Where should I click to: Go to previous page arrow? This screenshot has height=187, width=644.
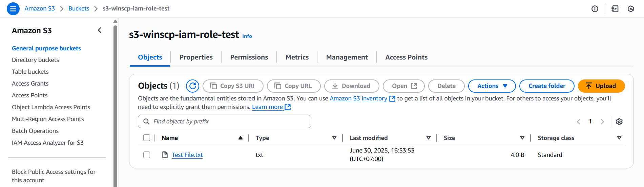pyautogui.click(x=579, y=122)
